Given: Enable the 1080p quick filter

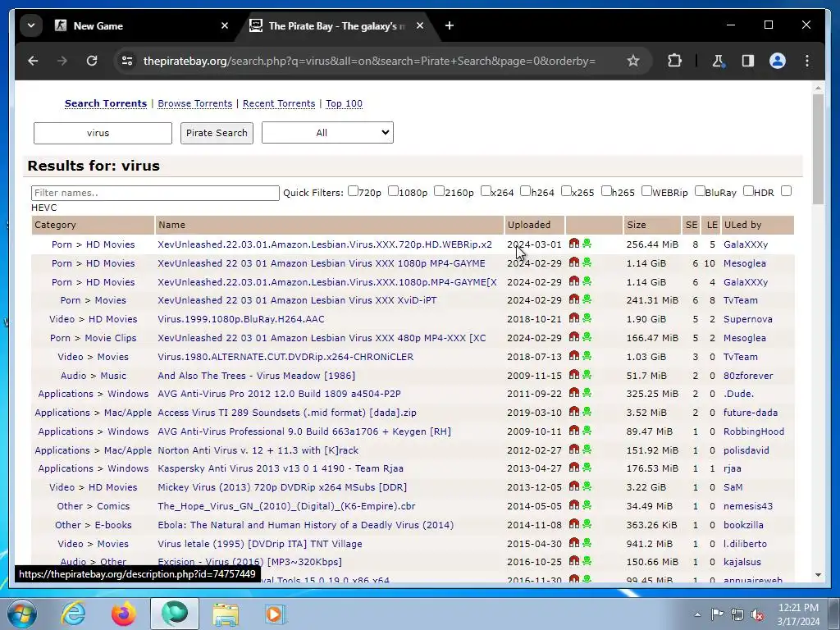Looking at the screenshot, I should tap(393, 190).
